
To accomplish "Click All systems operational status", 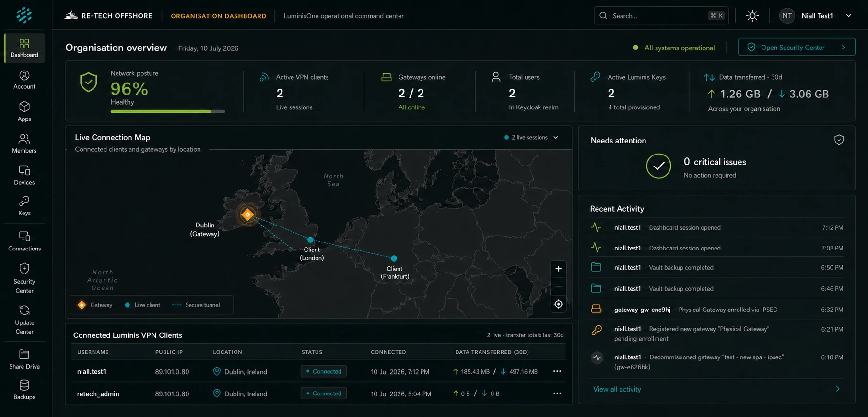I will [x=674, y=48].
